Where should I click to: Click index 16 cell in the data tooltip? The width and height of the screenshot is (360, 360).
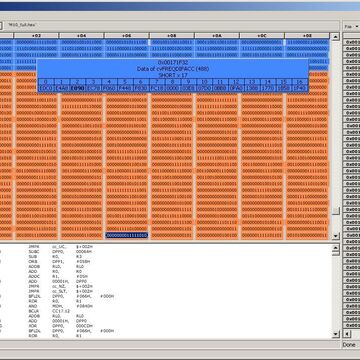coord(301,82)
